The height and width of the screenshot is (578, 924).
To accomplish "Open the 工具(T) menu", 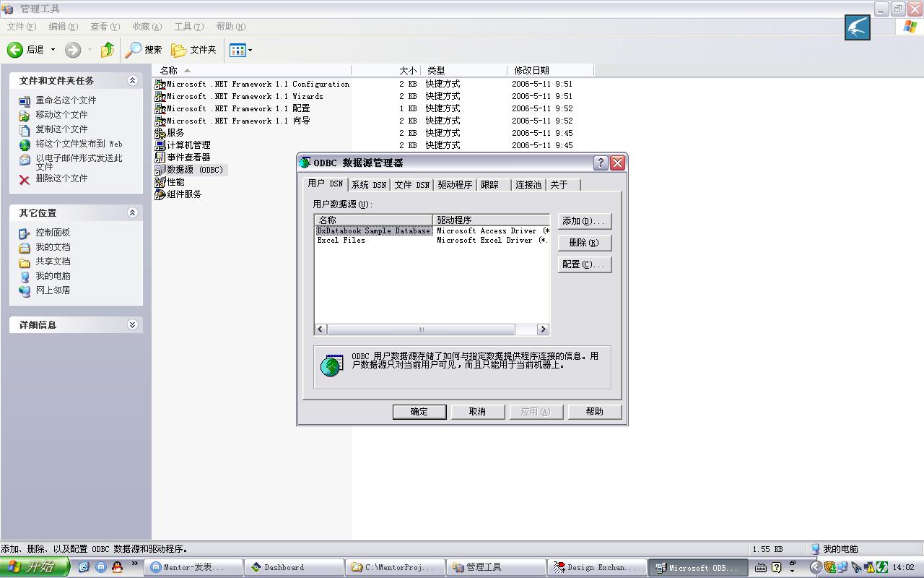I will pyautogui.click(x=188, y=27).
